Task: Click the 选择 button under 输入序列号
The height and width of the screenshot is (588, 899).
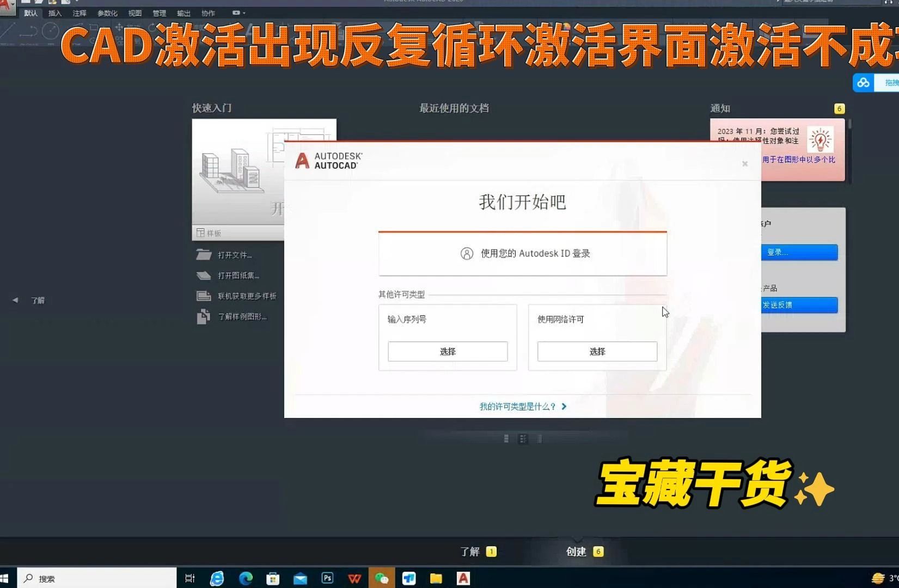Action: 448,351
